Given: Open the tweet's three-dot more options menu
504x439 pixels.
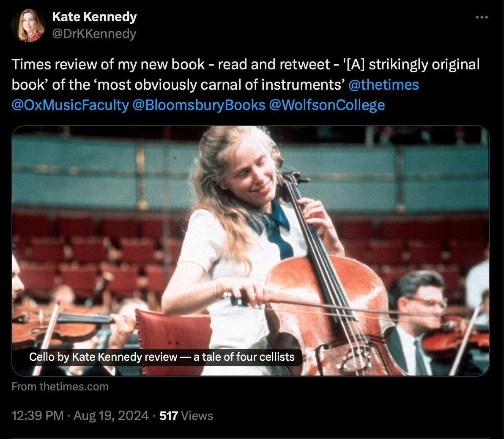Looking at the screenshot, I should point(482,17).
